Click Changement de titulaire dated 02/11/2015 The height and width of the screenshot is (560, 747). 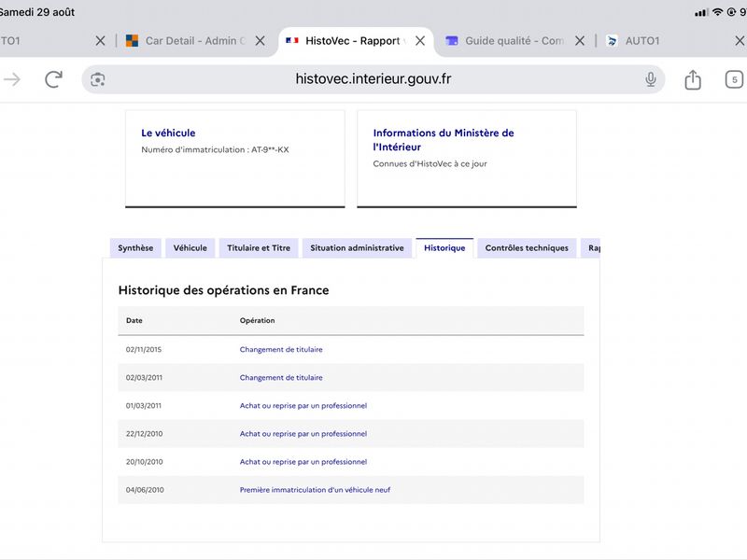[x=281, y=349]
